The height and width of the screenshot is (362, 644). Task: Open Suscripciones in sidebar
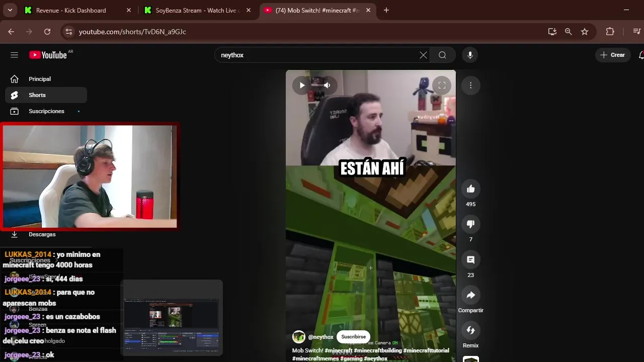pyautogui.click(x=46, y=111)
